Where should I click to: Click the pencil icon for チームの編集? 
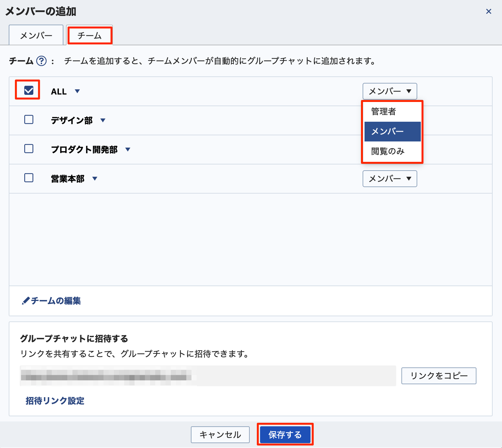point(26,301)
